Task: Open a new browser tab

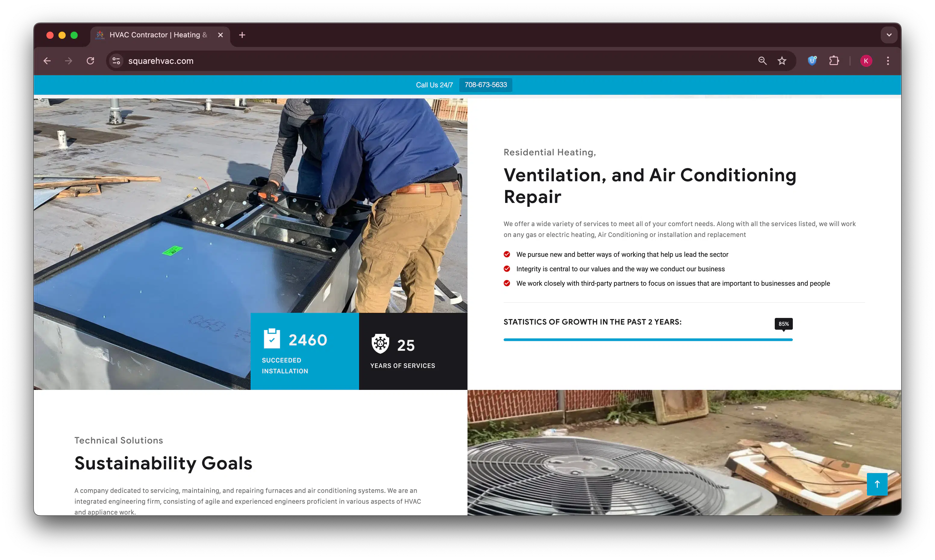Action: [242, 35]
